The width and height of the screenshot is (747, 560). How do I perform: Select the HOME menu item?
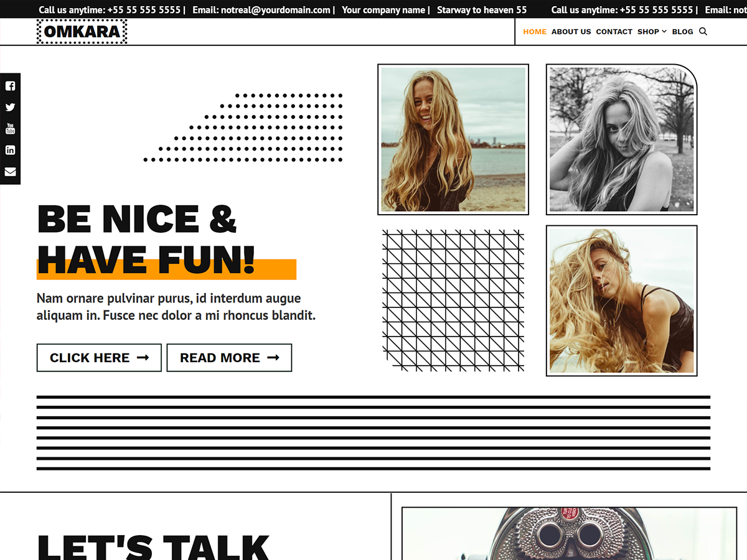click(534, 32)
